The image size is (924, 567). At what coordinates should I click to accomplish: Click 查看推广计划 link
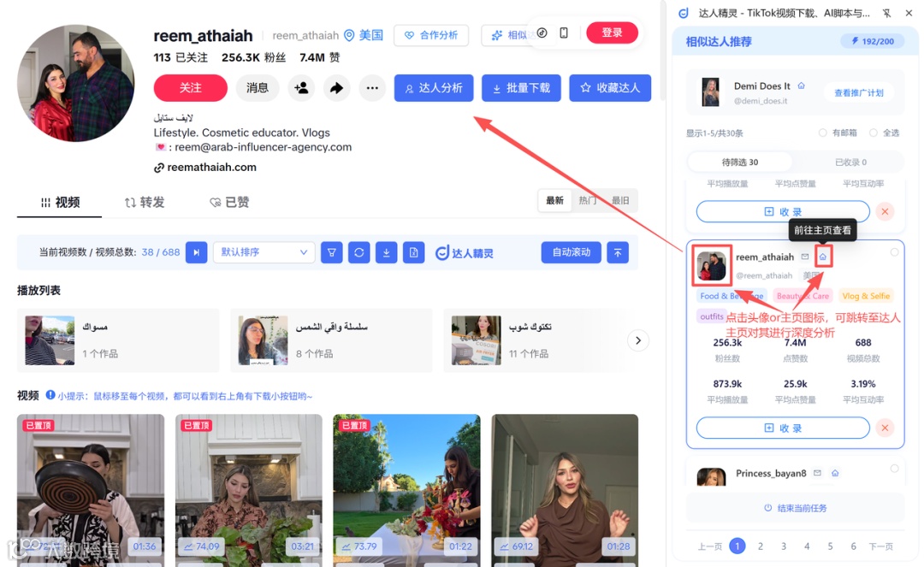(859, 92)
